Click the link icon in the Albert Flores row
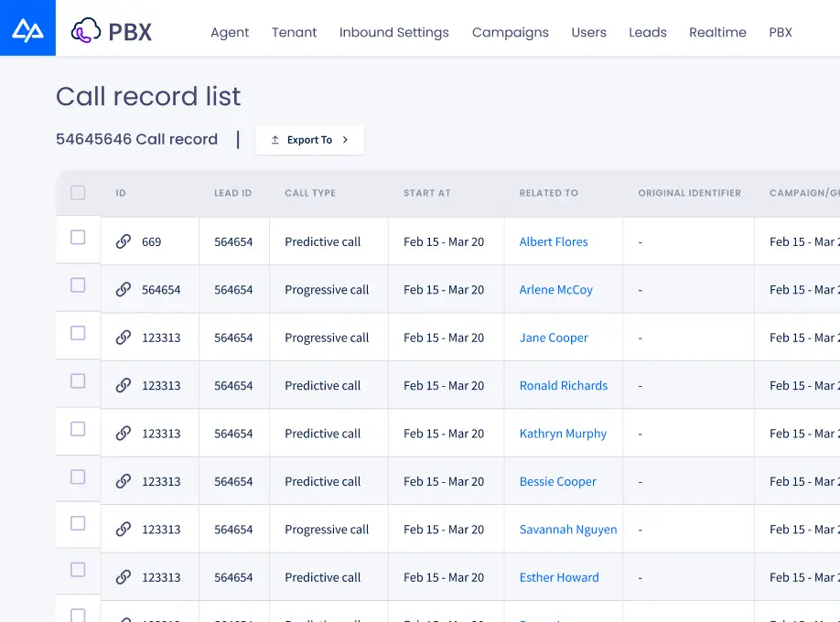Screen dimensions: 840x622 point(124,241)
